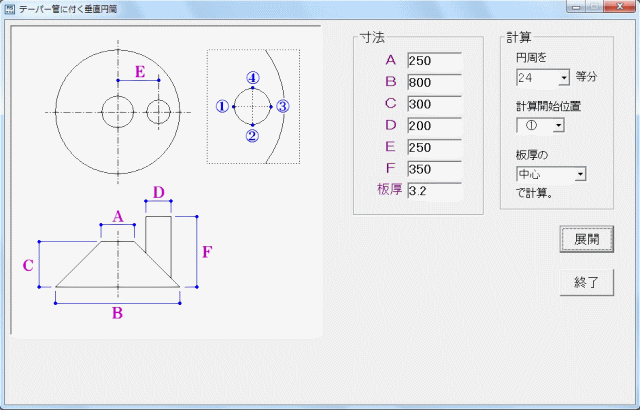Click the A dimension label in side view
The image size is (640, 410).
[118, 217]
